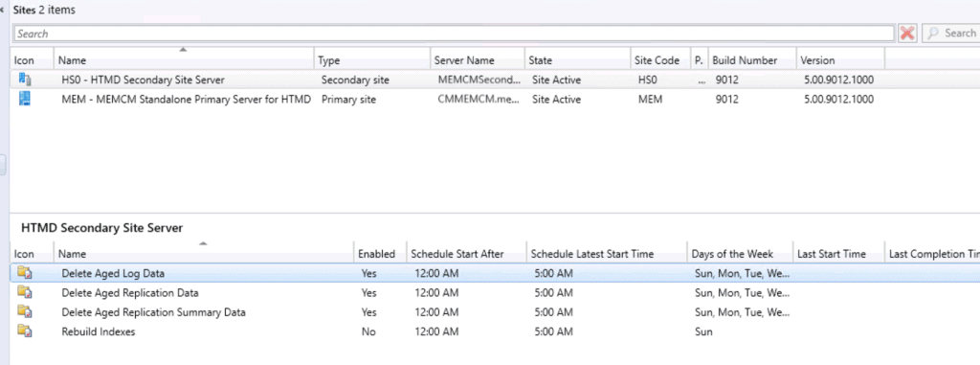Click the Secondary site type cell

pyautogui.click(x=355, y=80)
